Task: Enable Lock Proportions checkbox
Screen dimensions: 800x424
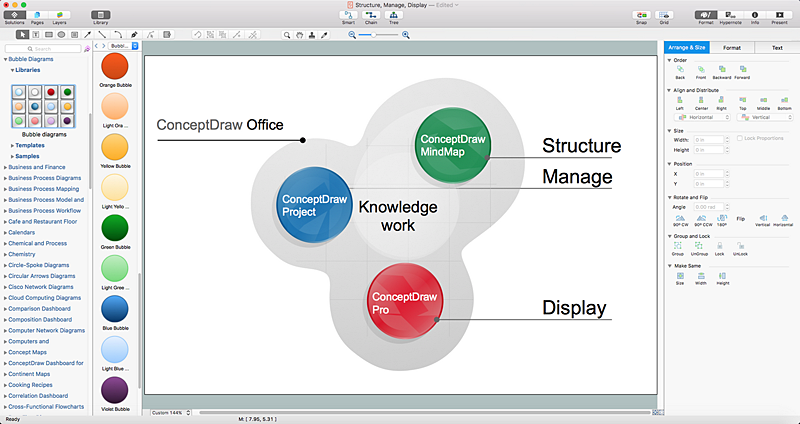Action: [x=740, y=138]
